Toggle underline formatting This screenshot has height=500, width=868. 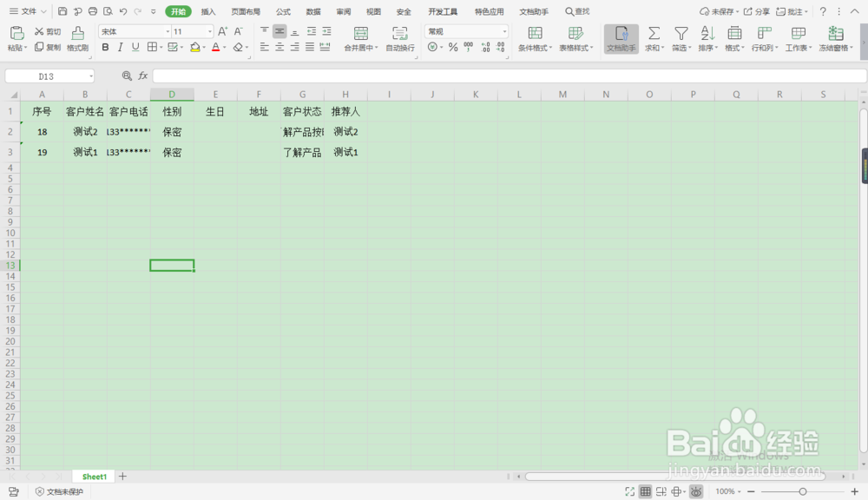[135, 47]
